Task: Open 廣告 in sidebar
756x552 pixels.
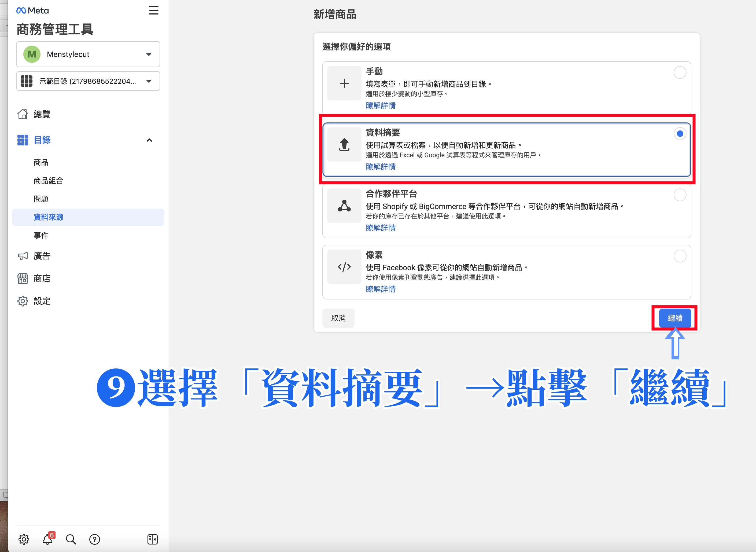Action: (x=42, y=256)
